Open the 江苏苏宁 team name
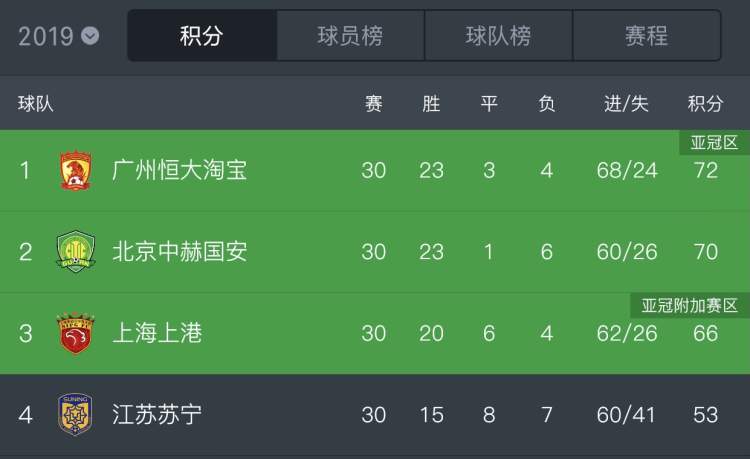The height and width of the screenshot is (459, 750). pyautogui.click(x=157, y=415)
